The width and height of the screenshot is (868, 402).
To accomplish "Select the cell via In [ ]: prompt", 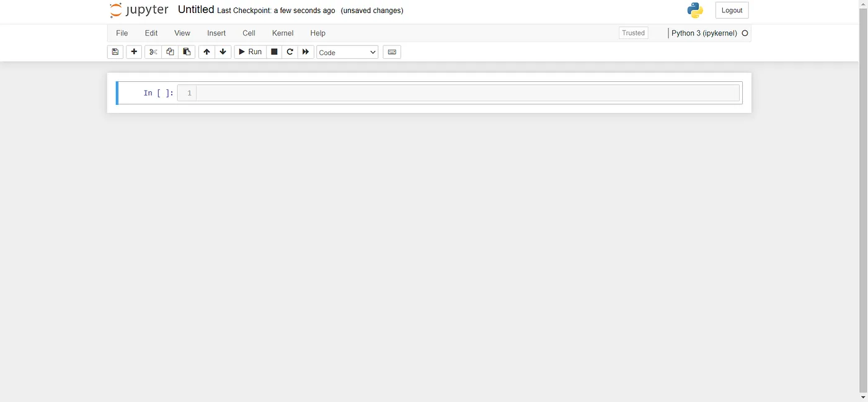I will click(159, 93).
